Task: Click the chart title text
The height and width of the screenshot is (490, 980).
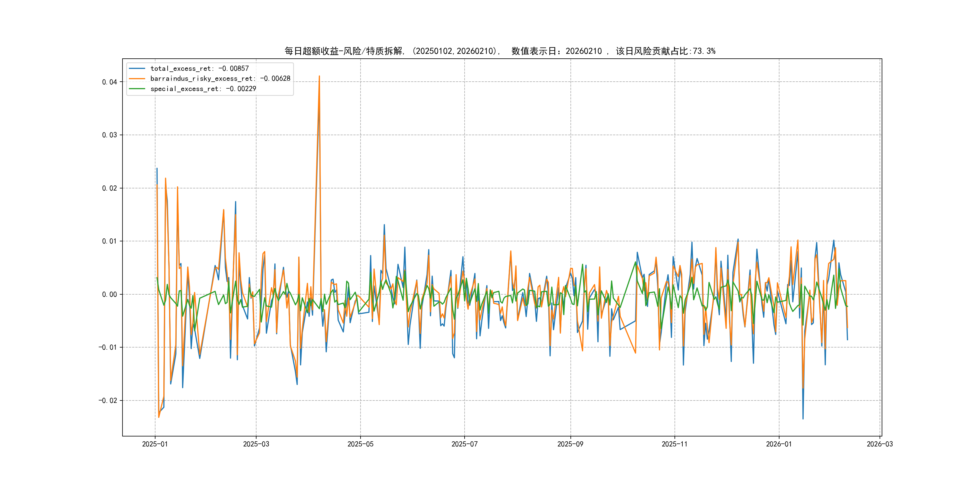Action: [500, 51]
